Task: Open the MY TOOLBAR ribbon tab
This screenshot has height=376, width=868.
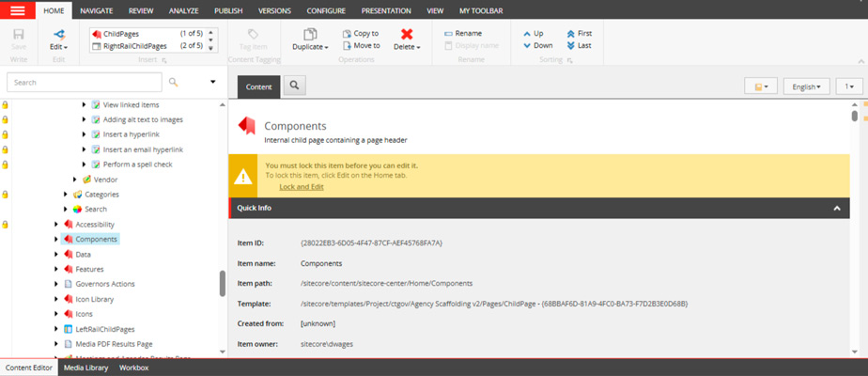Action: click(x=481, y=10)
